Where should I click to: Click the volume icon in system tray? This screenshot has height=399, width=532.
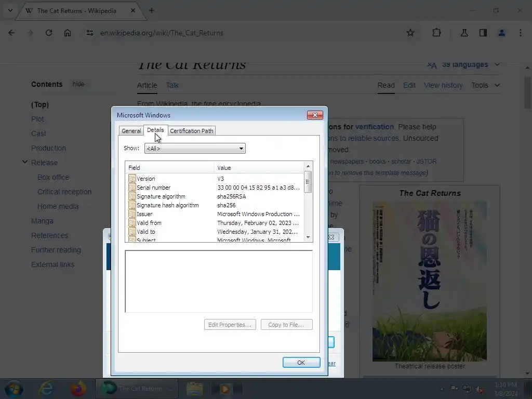pyautogui.click(x=480, y=390)
